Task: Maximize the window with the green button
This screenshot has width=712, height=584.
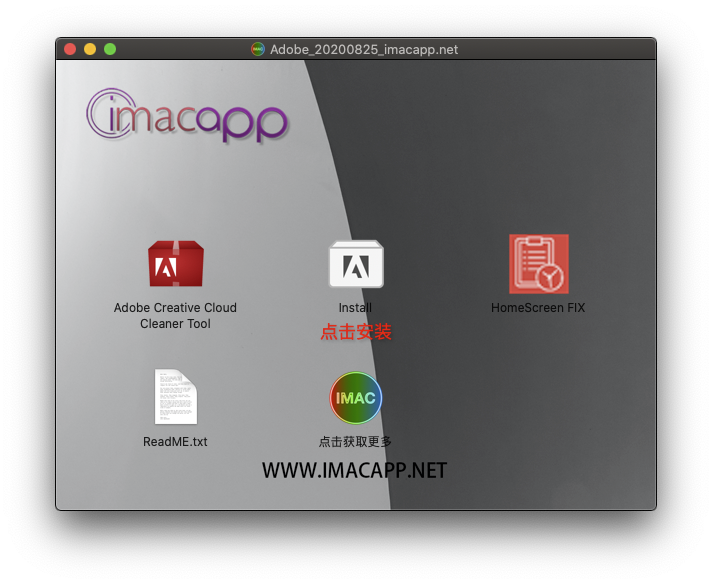Action: tap(110, 49)
